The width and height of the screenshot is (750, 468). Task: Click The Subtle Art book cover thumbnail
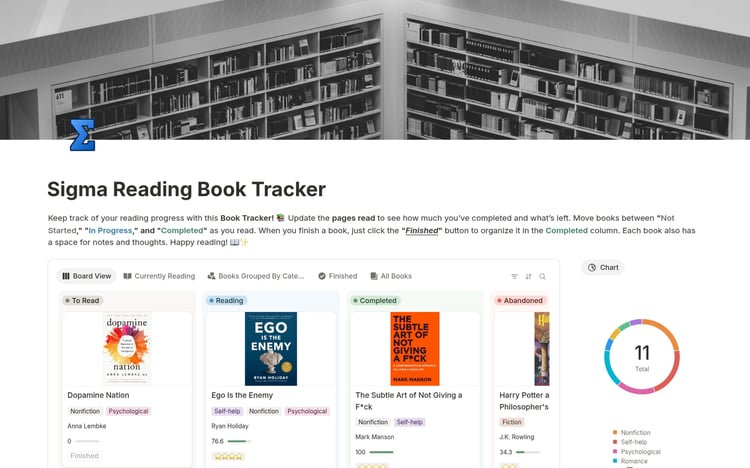pyautogui.click(x=414, y=349)
